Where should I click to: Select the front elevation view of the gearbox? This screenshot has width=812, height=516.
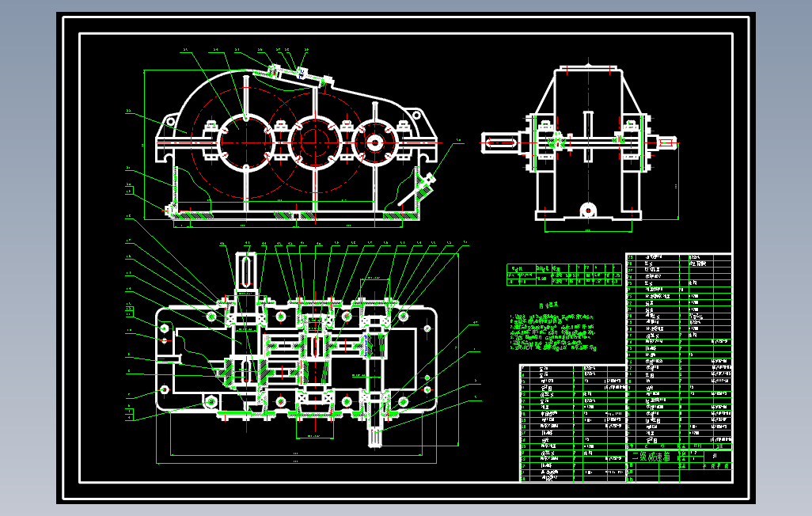pyautogui.click(x=297, y=145)
